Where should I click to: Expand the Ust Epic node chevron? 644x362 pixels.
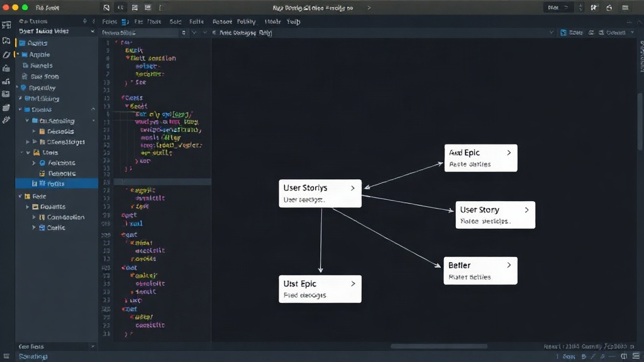point(353,283)
